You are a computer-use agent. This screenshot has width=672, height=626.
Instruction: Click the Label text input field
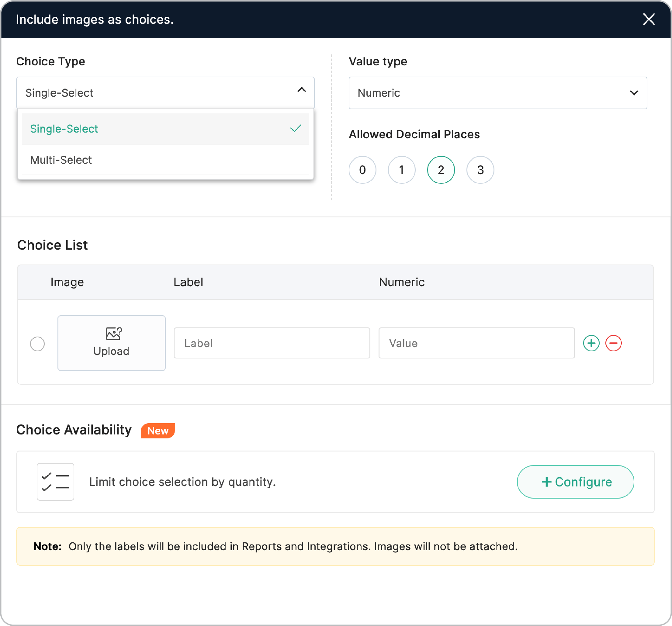[272, 343]
